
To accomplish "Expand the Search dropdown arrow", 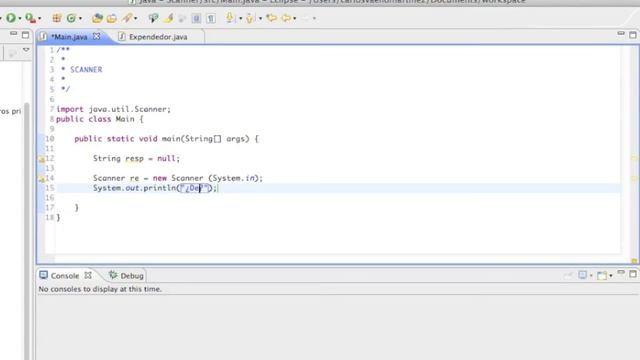I will [136, 18].
